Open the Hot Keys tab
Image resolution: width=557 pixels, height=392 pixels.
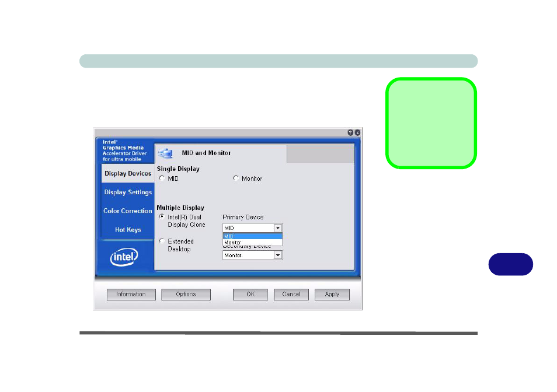(x=128, y=230)
